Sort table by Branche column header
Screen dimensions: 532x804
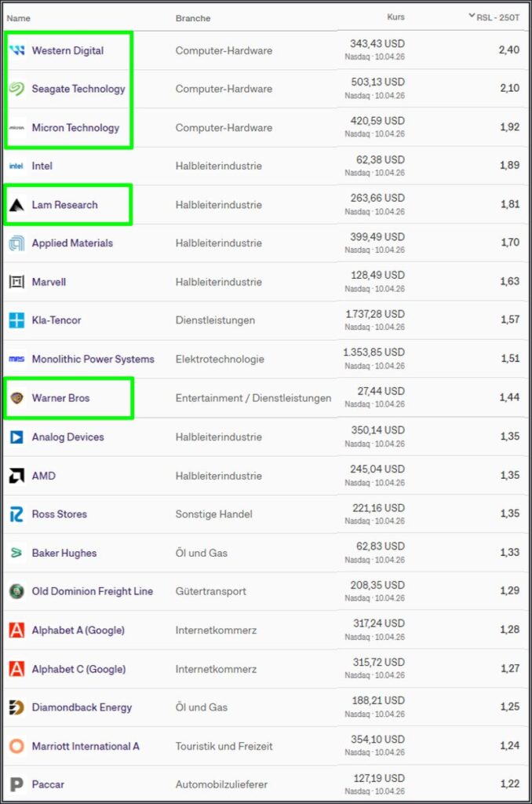[193, 18]
